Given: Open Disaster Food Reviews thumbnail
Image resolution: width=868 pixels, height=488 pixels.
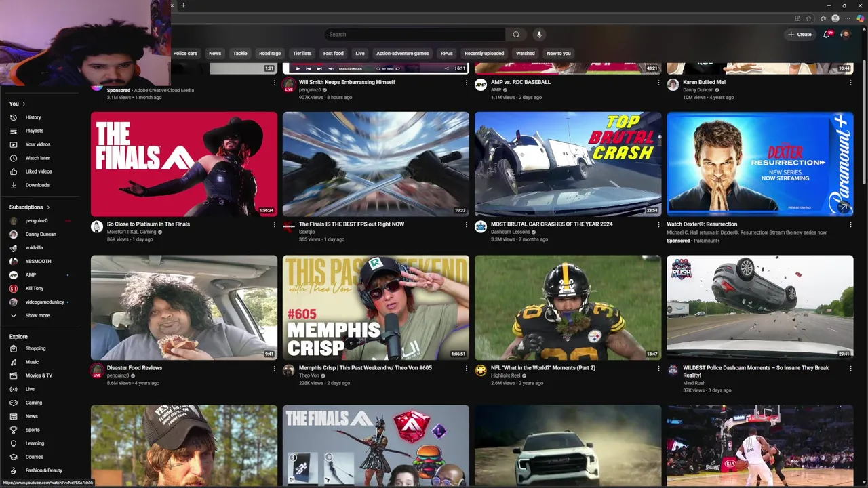Looking at the screenshot, I should (184, 308).
